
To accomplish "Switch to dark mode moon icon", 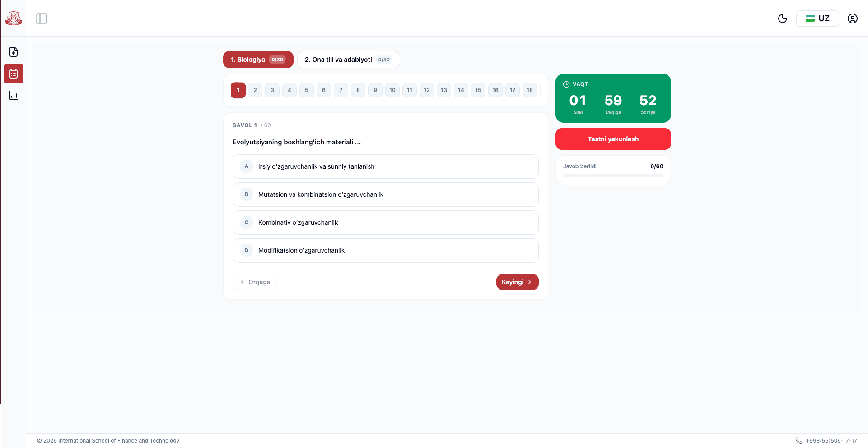I will coord(783,18).
